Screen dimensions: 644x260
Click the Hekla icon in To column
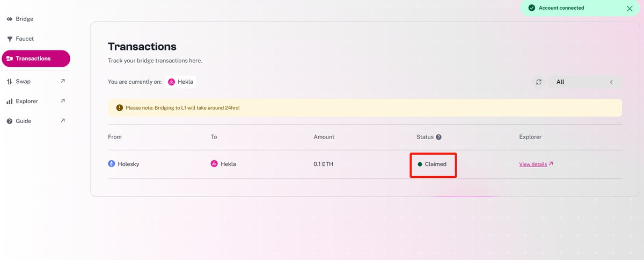point(214,164)
